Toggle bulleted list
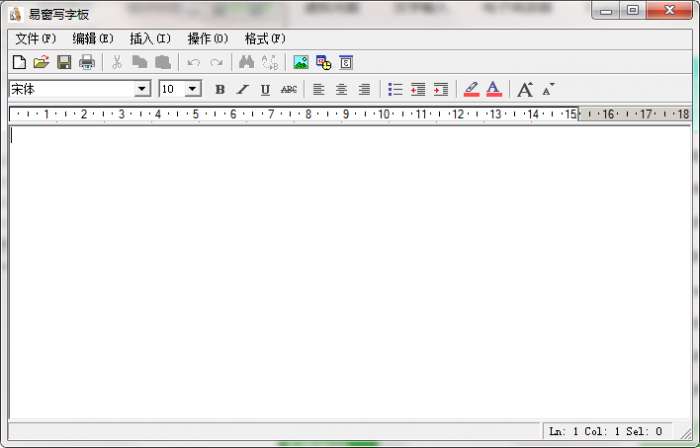 [x=395, y=90]
